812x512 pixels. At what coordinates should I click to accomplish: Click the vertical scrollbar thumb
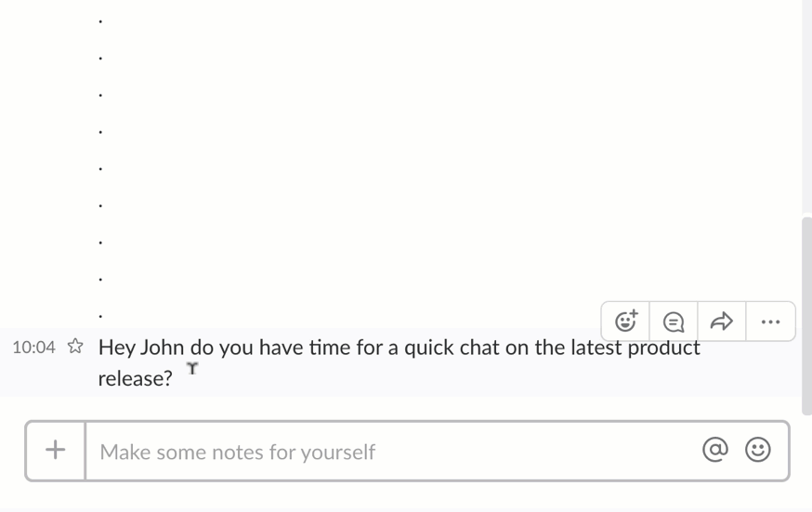click(x=806, y=316)
